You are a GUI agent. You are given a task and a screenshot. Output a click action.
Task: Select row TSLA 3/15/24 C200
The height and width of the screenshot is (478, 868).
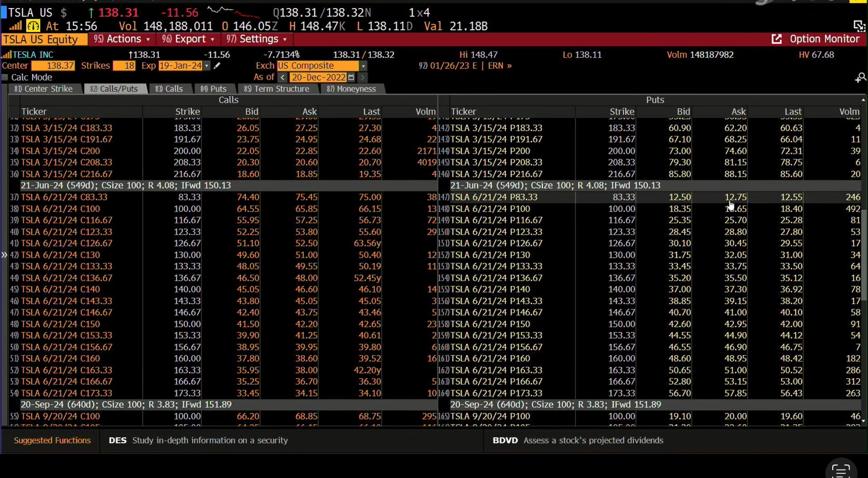(x=223, y=151)
